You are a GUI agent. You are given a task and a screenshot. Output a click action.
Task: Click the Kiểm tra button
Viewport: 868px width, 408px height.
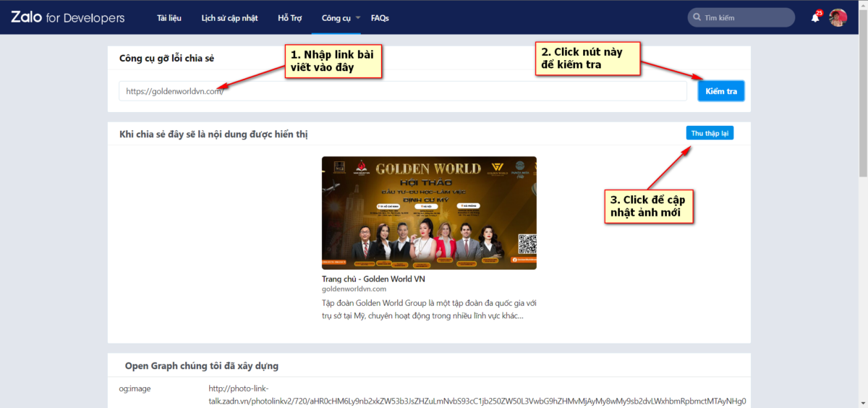[721, 91]
